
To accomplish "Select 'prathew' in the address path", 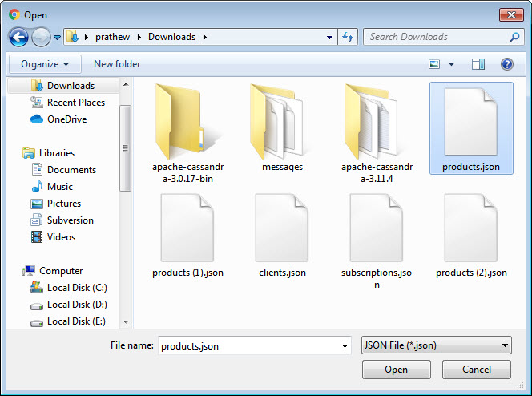I will coord(112,37).
